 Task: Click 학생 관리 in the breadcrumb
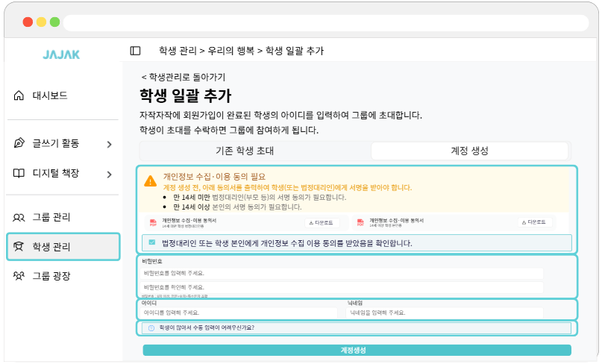pos(178,51)
